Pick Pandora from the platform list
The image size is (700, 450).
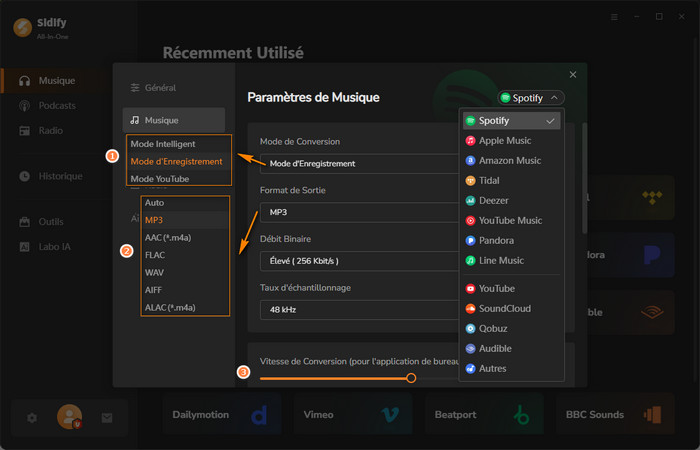(499, 241)
